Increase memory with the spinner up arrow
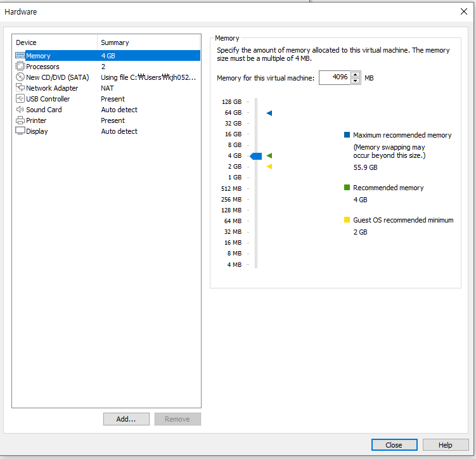 point(355,75)
